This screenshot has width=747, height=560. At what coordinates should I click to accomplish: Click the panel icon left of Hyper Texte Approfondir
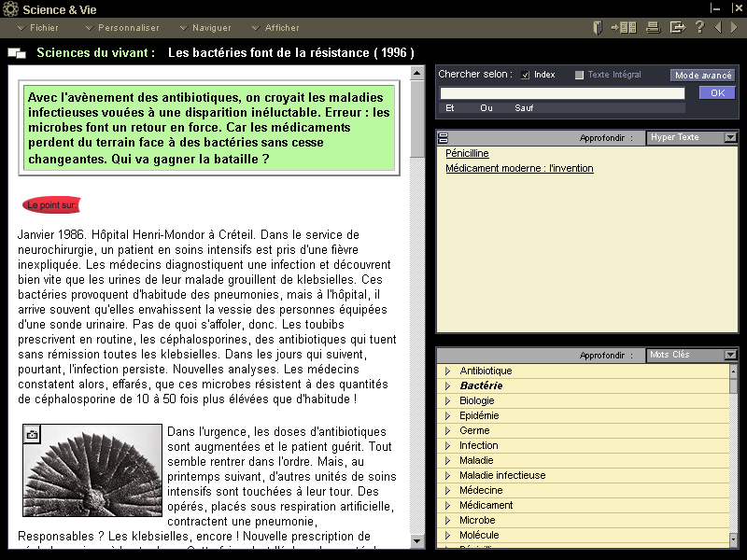(x=443, y=138)
